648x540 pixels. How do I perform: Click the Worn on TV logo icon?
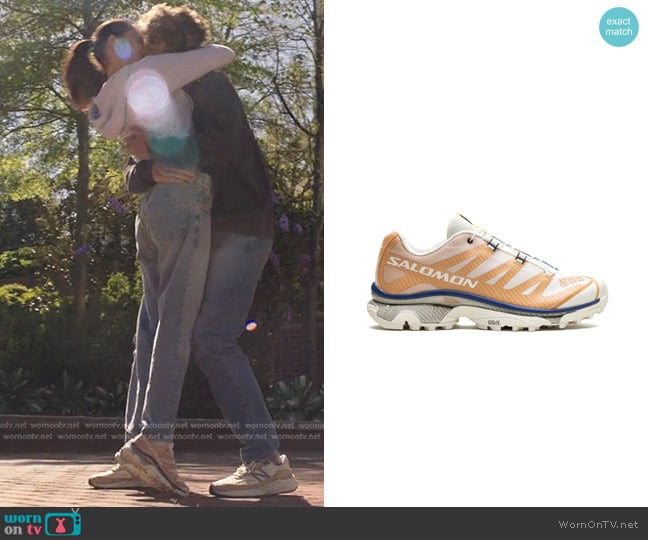point(43,523)
